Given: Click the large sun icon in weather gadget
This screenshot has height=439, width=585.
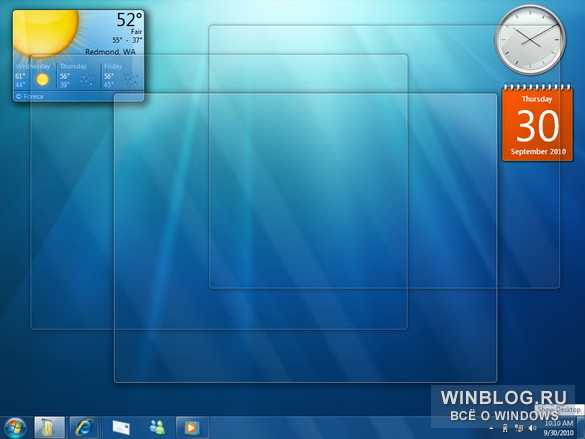Looking at the screenshot, I should 46,34.
